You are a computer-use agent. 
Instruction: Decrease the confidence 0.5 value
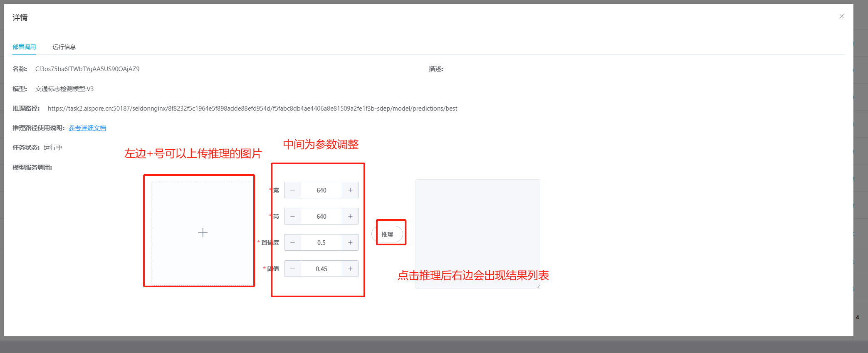point(292,243)
